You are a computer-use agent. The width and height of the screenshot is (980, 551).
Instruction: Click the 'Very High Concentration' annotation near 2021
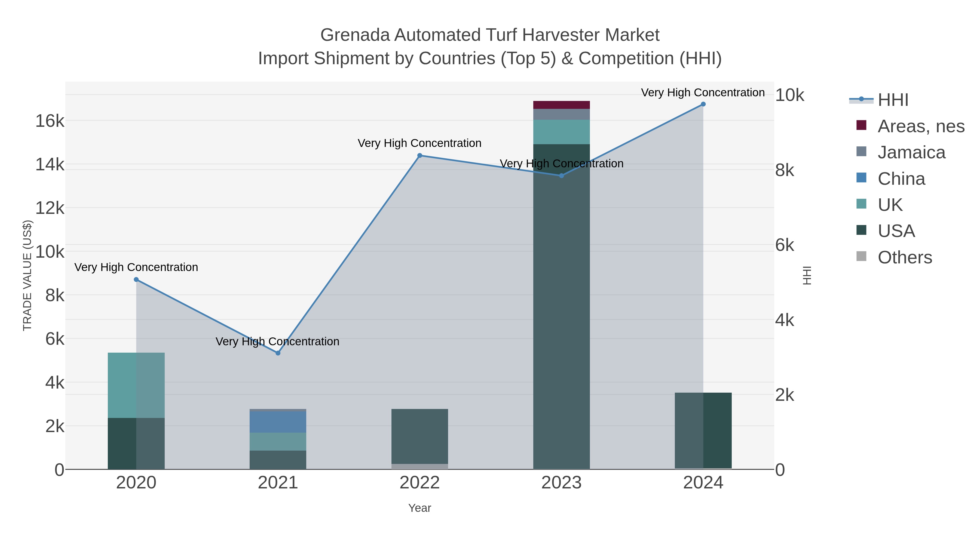coord(277,341)
